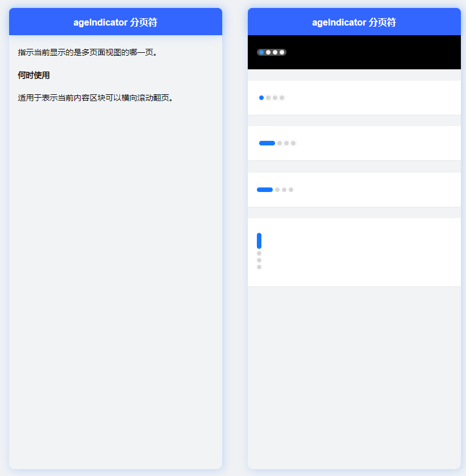Click the 何时使用 heading

tap(34, 75)
